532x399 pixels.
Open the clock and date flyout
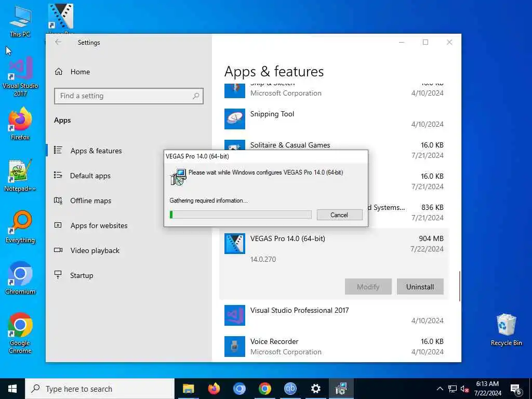[x=487, y=389]
